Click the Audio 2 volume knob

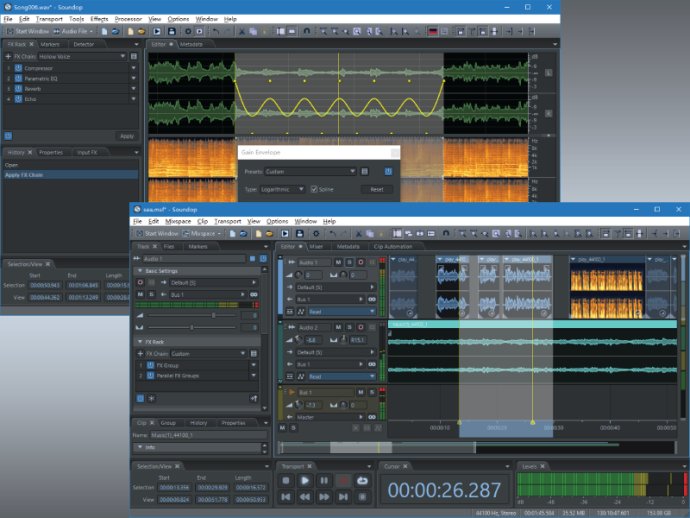click(299, 339)
